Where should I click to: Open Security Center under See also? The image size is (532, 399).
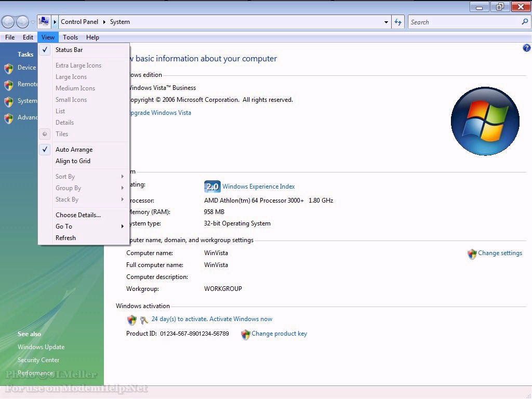coord(38,360)
